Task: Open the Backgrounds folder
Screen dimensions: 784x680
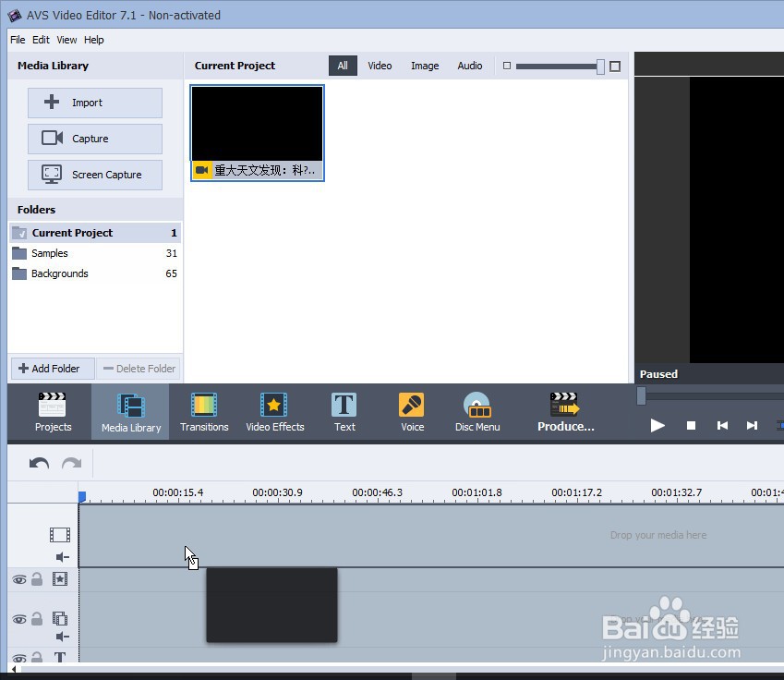Action: [95, 273]
